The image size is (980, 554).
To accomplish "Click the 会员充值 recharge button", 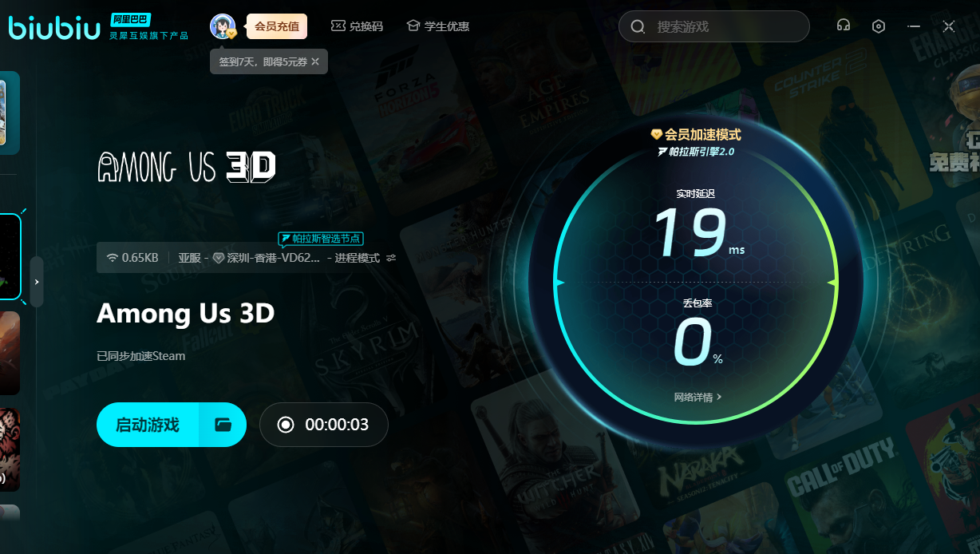I will pyautogui.click(x=276, y=26).
